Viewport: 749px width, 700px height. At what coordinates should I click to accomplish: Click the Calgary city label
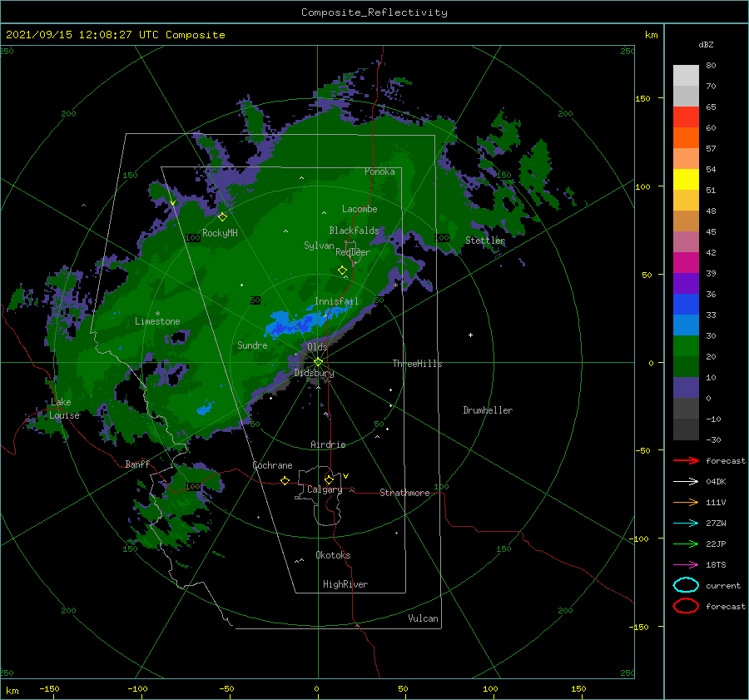(325, 489)
